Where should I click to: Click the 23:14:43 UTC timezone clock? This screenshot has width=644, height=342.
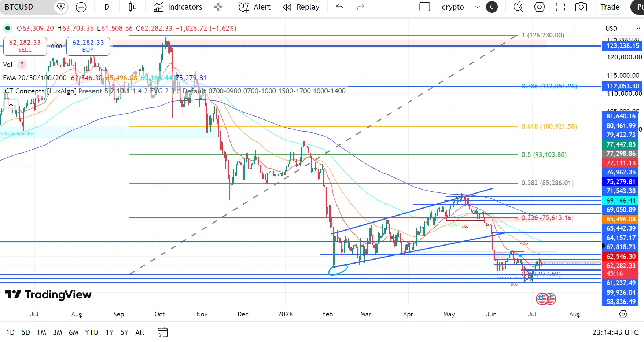(615, 332)
